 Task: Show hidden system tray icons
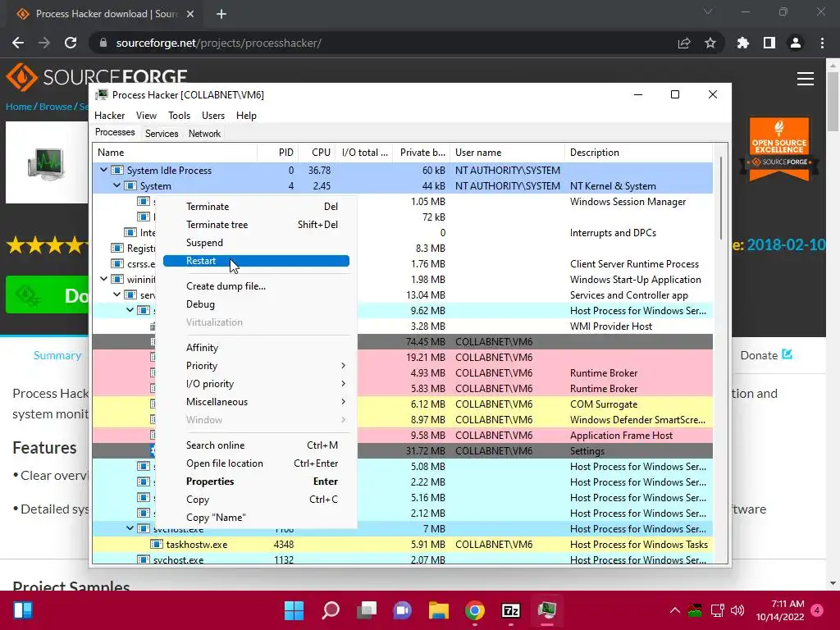tap(675, 610)
